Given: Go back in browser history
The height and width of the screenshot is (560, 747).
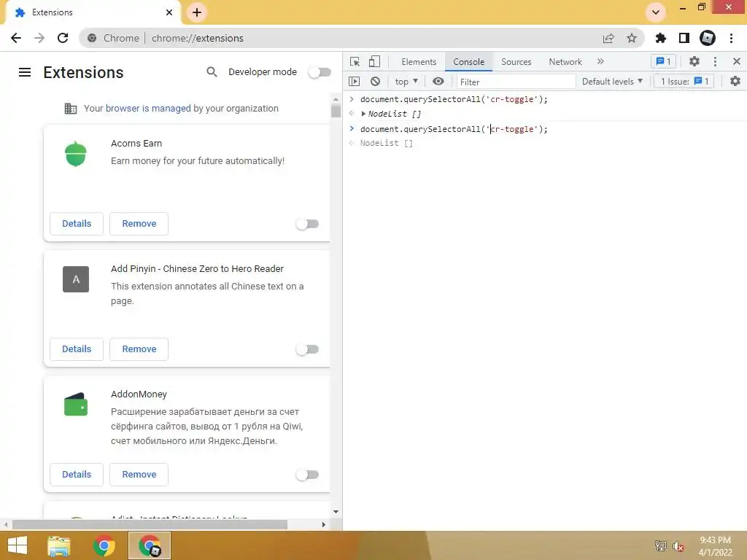Looking at the screenshot, I should pos(16,38).
